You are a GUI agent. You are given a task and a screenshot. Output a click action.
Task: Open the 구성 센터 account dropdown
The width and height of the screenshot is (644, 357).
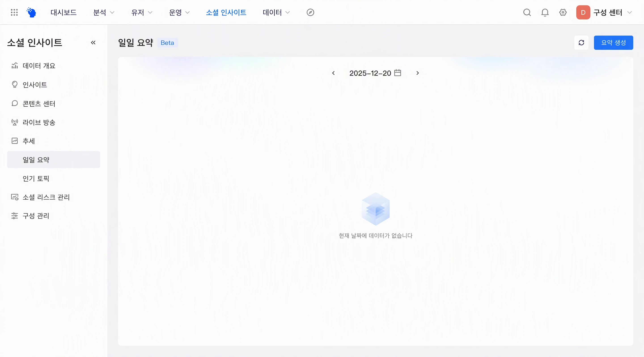(x=612, y=12)
